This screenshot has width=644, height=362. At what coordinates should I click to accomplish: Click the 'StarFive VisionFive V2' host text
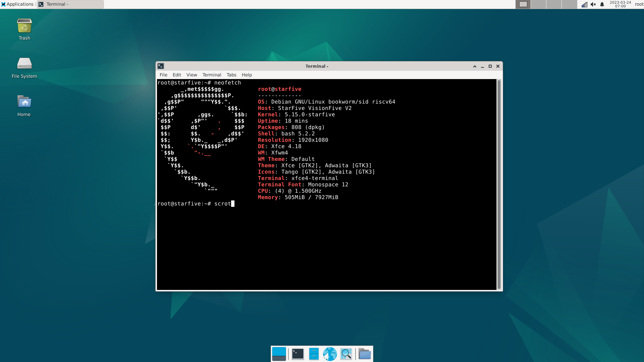pos(315,108)
